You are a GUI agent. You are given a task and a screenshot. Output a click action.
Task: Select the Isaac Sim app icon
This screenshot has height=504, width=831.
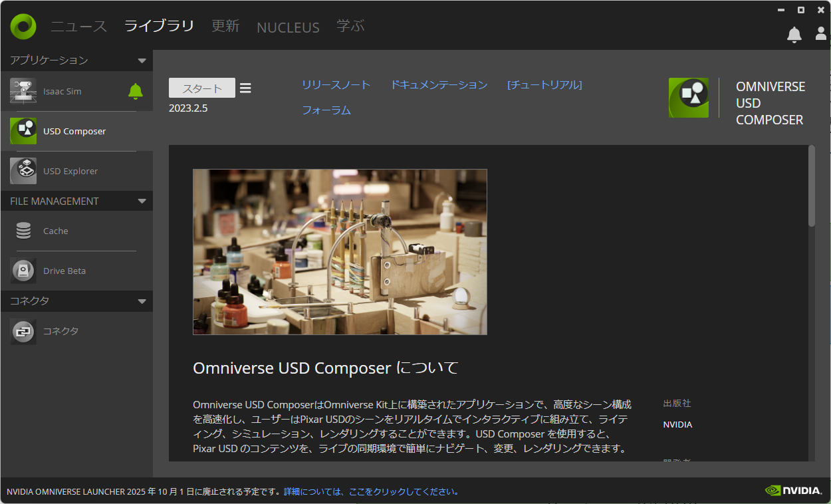click(23, 91)
